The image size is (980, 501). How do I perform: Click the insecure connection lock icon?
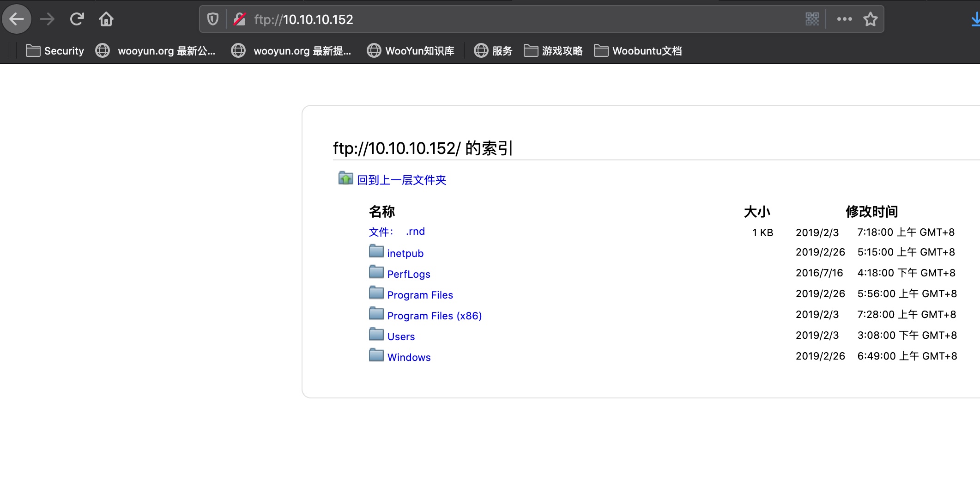coord(240,19)
